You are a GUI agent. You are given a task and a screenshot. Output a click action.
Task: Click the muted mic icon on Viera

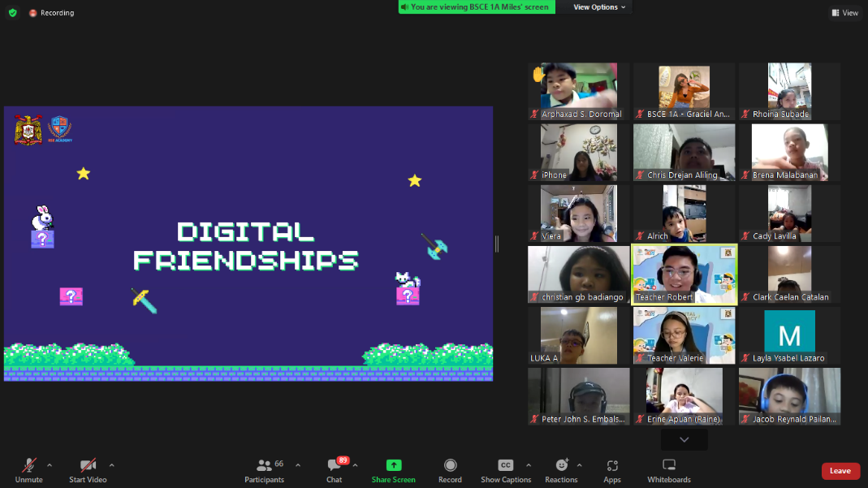coord(534,236)
